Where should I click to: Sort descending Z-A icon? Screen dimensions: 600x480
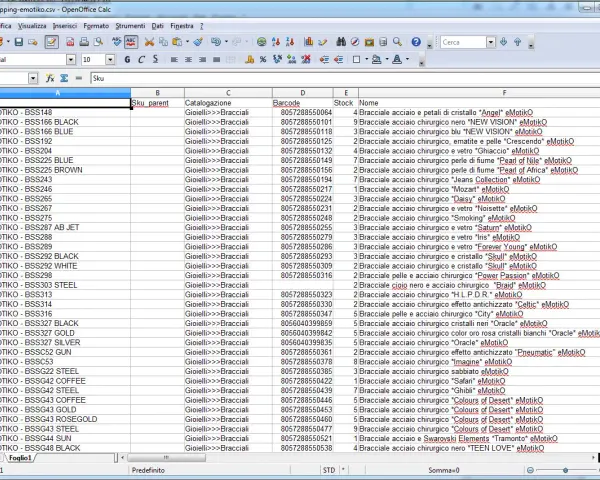(x=290, y=42)
